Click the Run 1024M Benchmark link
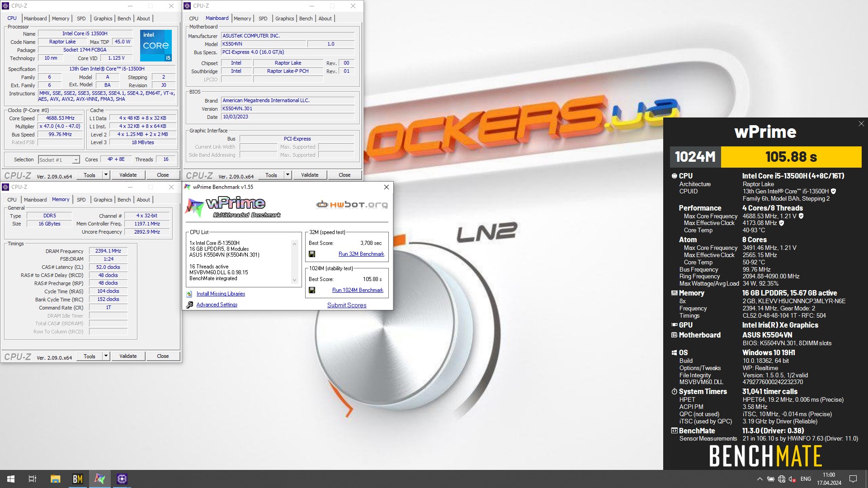This screenshot has width=868, height=488. [x=358, y=290]
